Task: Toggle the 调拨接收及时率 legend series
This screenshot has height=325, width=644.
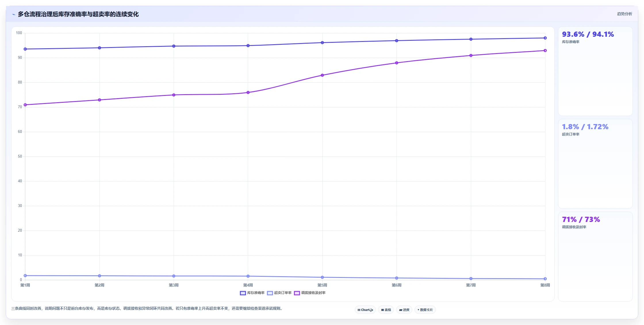Action: click(x=310, y=293)
